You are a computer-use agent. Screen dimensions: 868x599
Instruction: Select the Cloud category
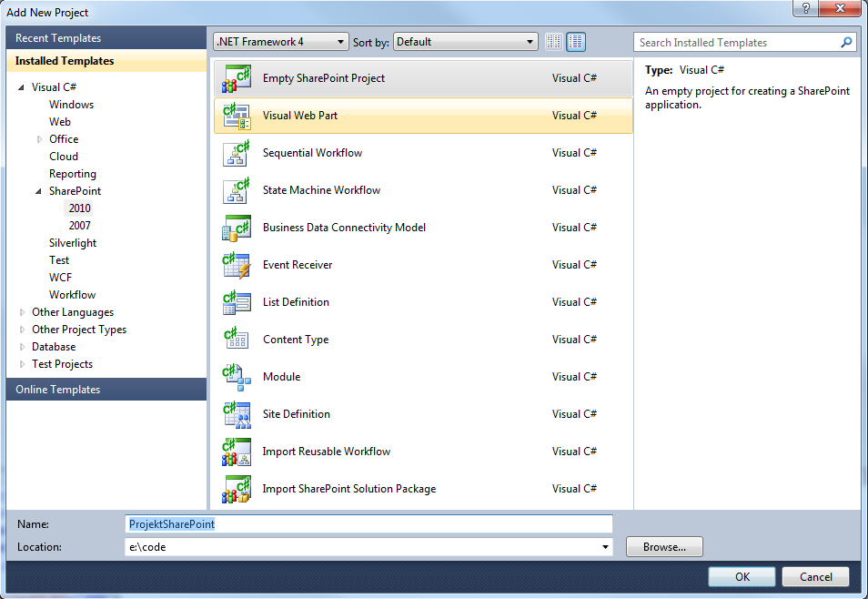point(64,157)
